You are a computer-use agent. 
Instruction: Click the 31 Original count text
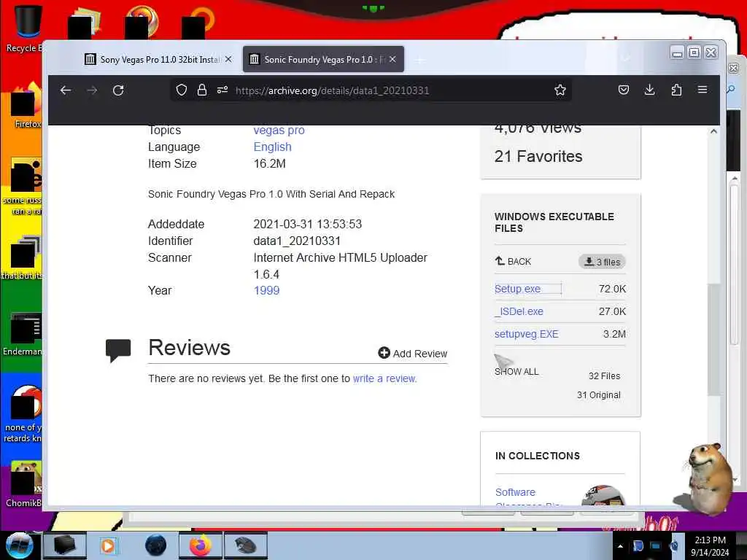pyautogui.click(x=598, y=394)
